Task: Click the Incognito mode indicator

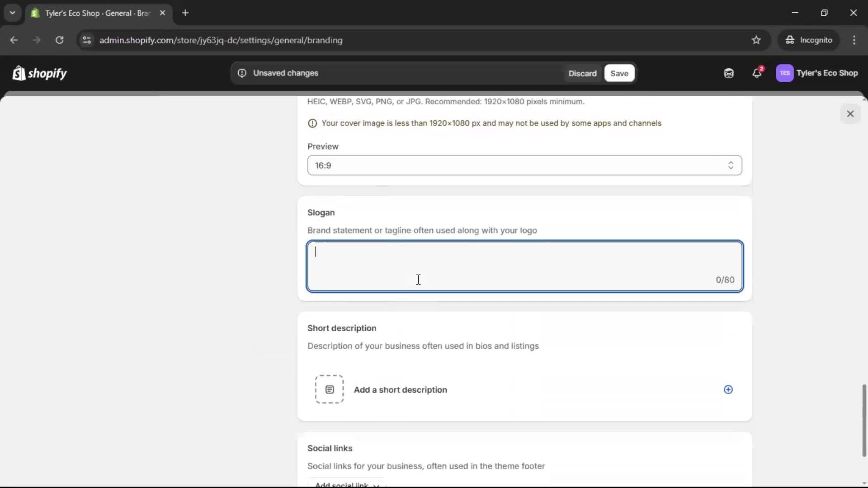Action: click(x=809, y=40)
